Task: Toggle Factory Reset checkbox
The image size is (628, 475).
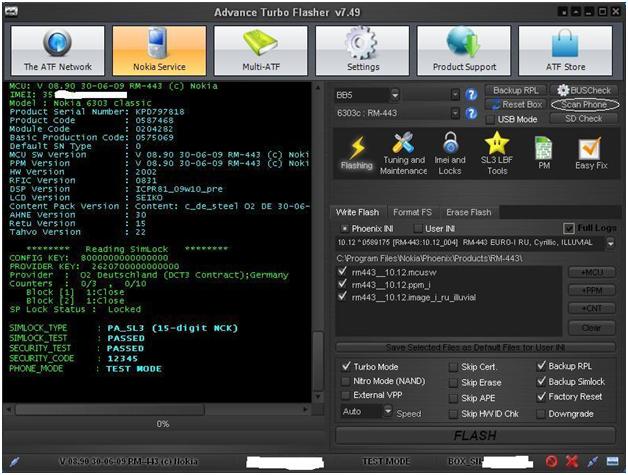Action: [541, 397]
